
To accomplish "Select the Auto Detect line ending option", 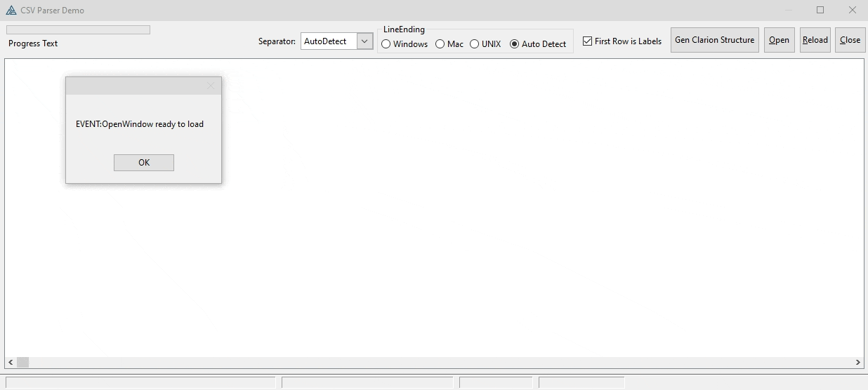I will 515,44.
